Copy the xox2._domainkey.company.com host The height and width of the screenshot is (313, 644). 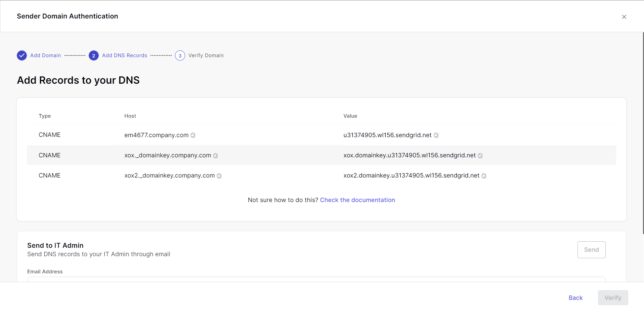(x=219, y=176)
